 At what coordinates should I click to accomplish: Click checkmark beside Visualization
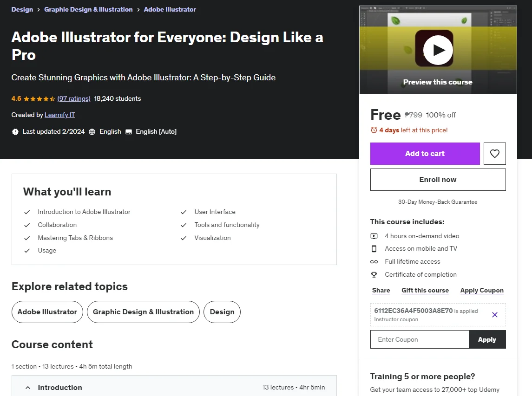click(184, 238)
